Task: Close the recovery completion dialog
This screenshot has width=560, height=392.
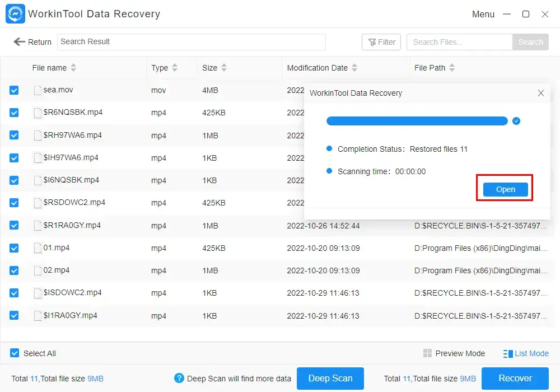Action: 541,93
